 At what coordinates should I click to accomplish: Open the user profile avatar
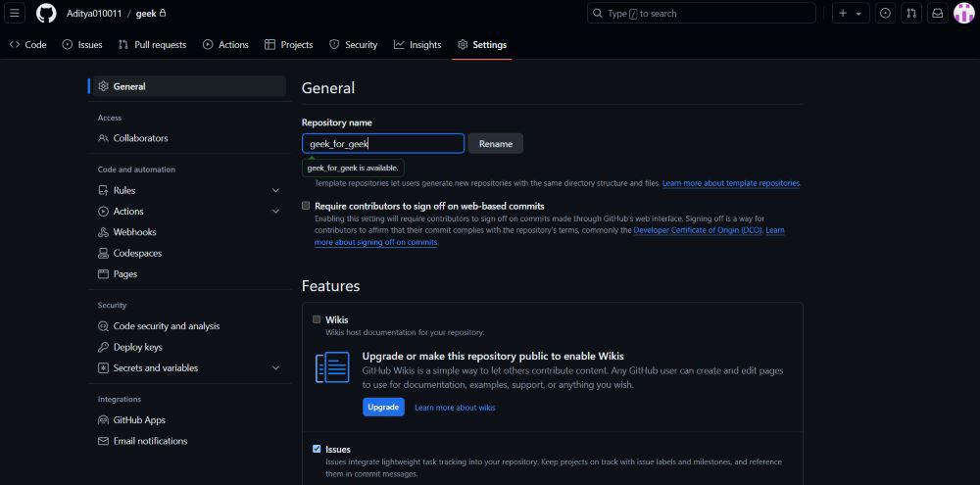click(x=964, y=13)
